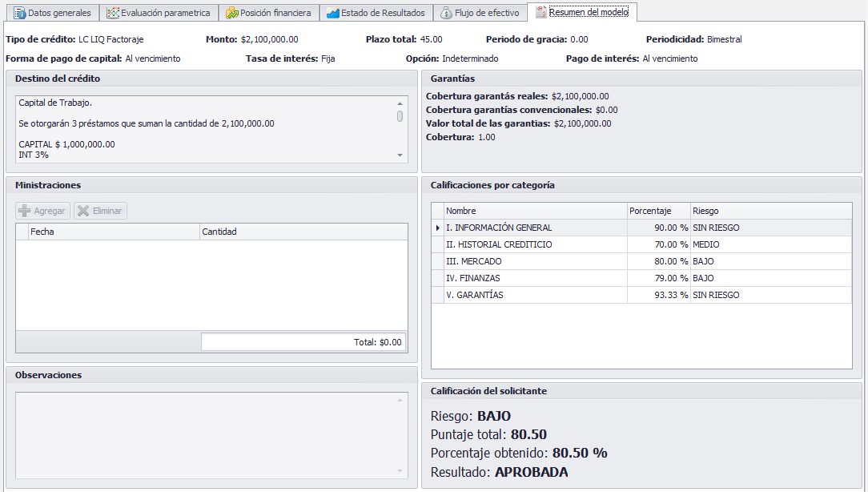868x492 pixels.
Task: Sort categories by Porcentaje column header
Action: click(659, 211)
